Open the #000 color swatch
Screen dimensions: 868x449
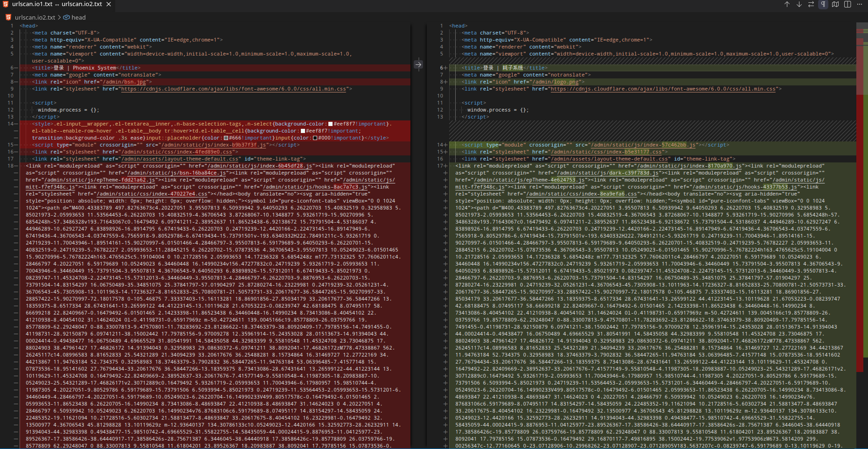pyautogui.click(x=315, y=138)
